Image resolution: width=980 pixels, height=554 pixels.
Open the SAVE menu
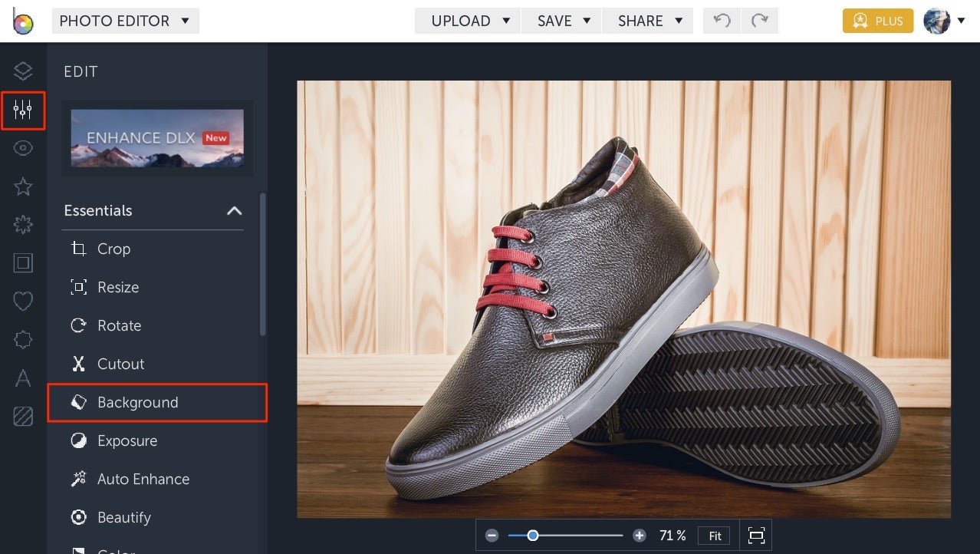point(561,21)
